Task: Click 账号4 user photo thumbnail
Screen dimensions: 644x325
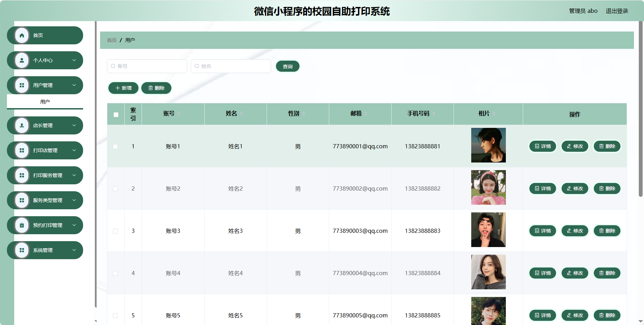Action: [489, 272]
